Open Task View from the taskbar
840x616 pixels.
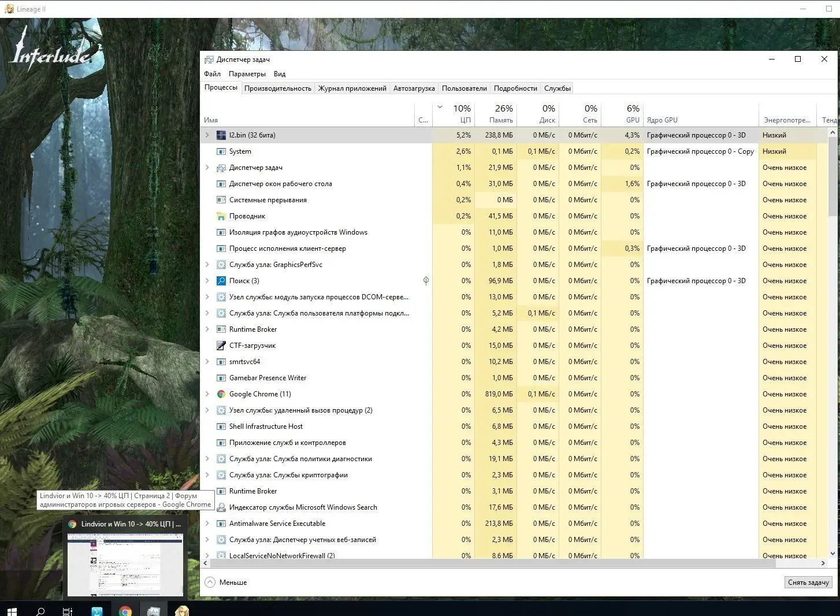click(68, 611)
